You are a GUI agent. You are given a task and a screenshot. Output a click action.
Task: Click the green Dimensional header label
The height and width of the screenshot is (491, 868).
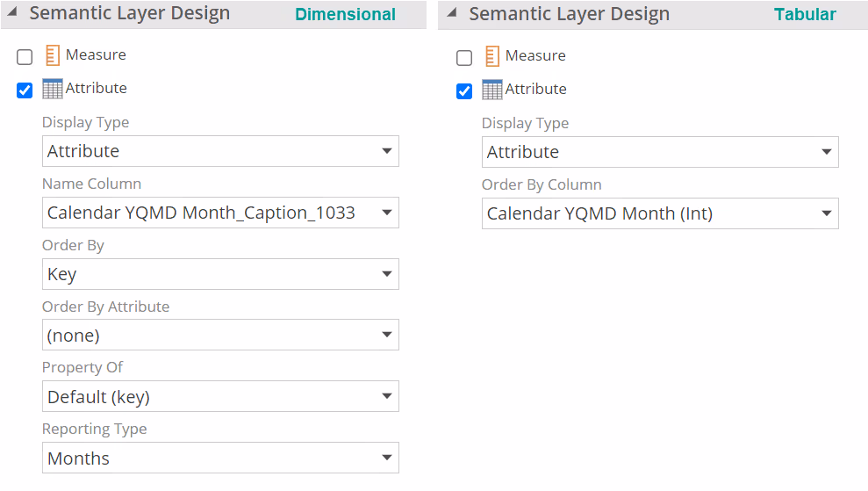(345, 15)
